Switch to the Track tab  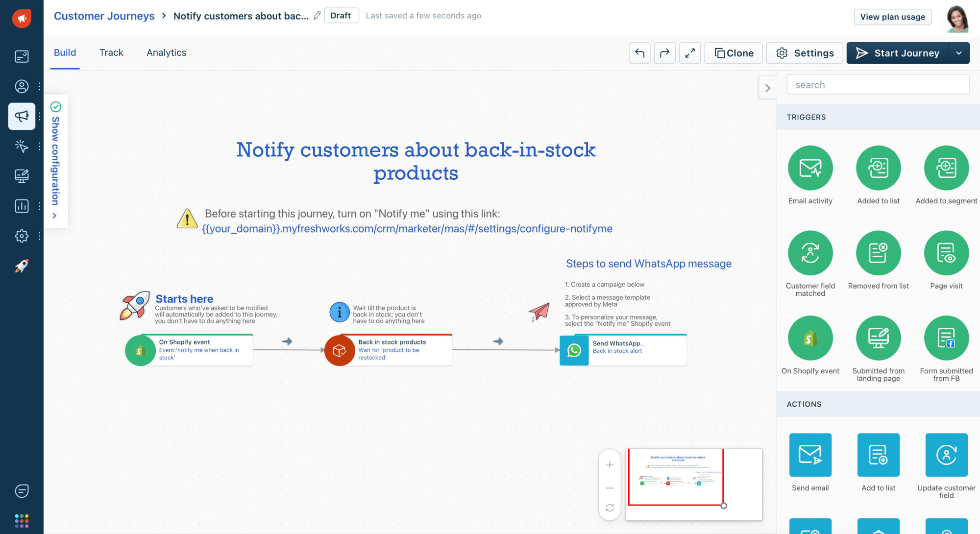click(111, 52)
